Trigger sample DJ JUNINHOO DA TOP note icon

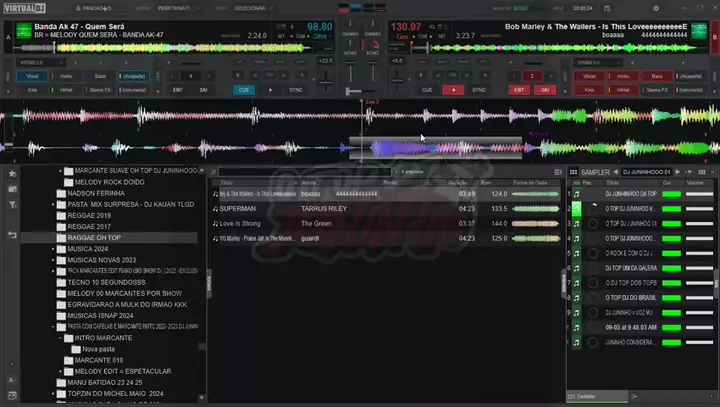[576, 194]
